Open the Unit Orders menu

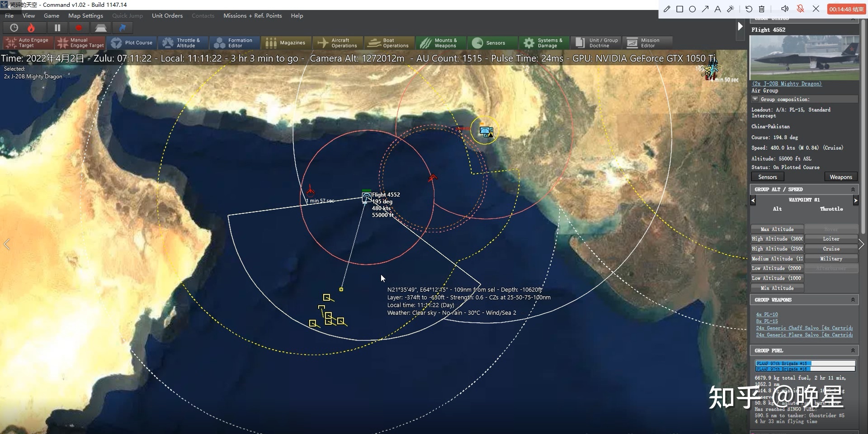[x=167, y=16]
